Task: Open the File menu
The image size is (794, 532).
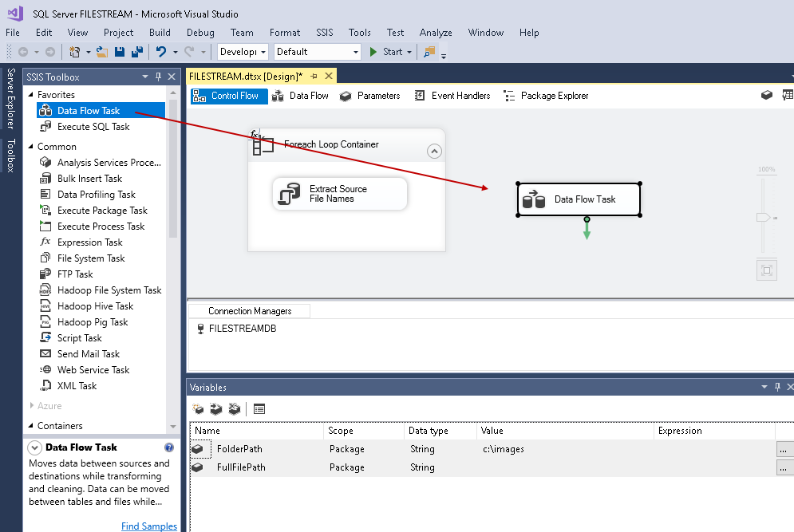Action: click(13, 33)
